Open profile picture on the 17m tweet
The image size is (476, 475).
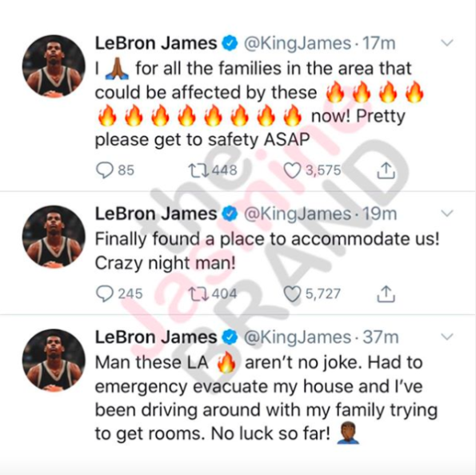point(54,66)
